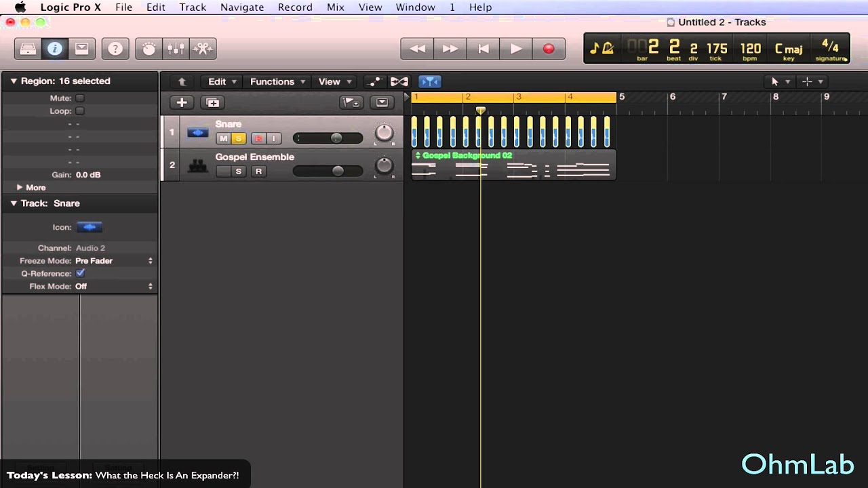The height and width of the screenshot is (488, 868).
Task: Solo the Gospel Ensemble track
Action: pos(238,171)
